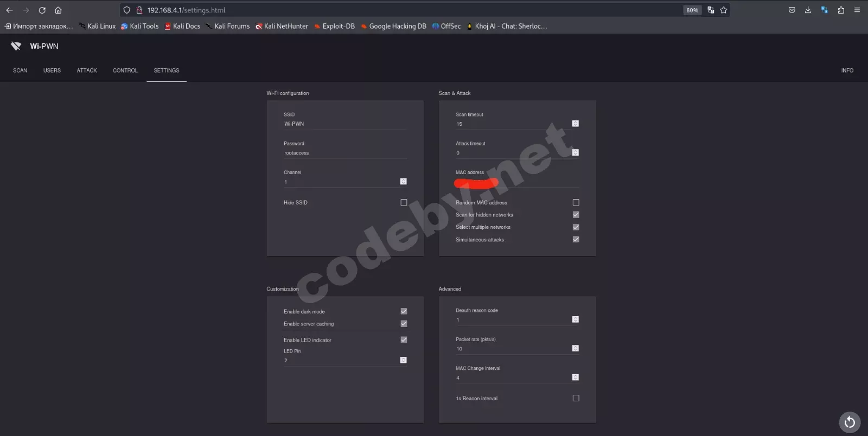Open the Kali Tools bookmark
The width and height of the screenshot is (868, 436).
click(140, 26)
